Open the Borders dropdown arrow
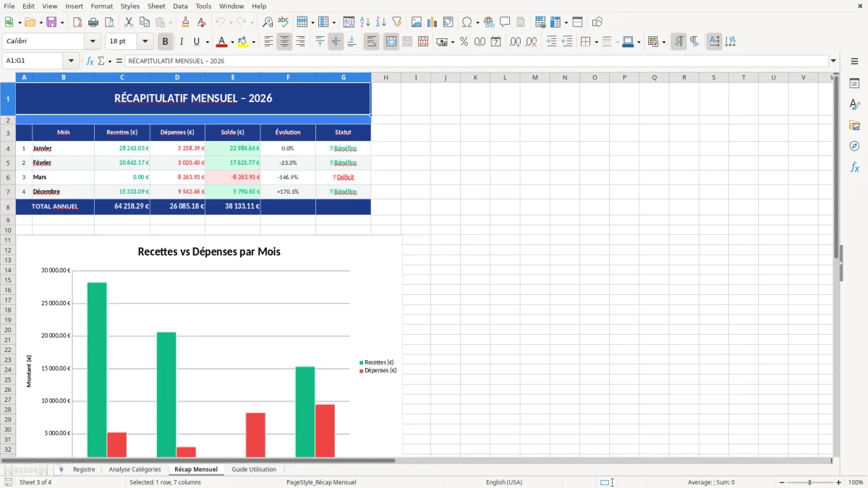 (596, 42)
